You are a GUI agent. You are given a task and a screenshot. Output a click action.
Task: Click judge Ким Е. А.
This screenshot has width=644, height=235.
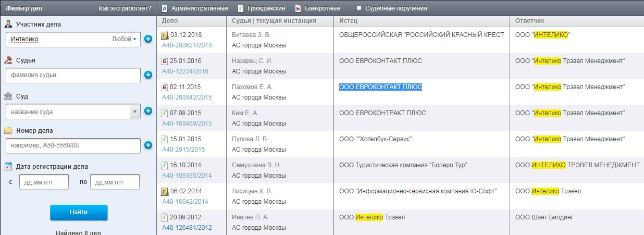coord(245,113)
